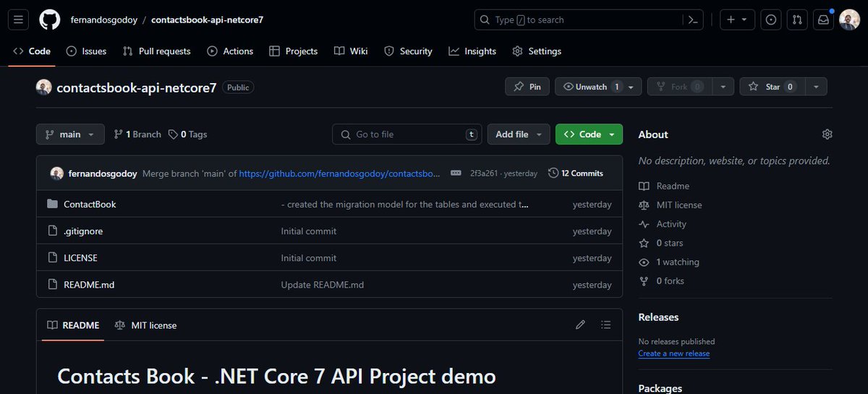Open the README outline list icon
Screen dimensions: 868x394
click(606, 325)
